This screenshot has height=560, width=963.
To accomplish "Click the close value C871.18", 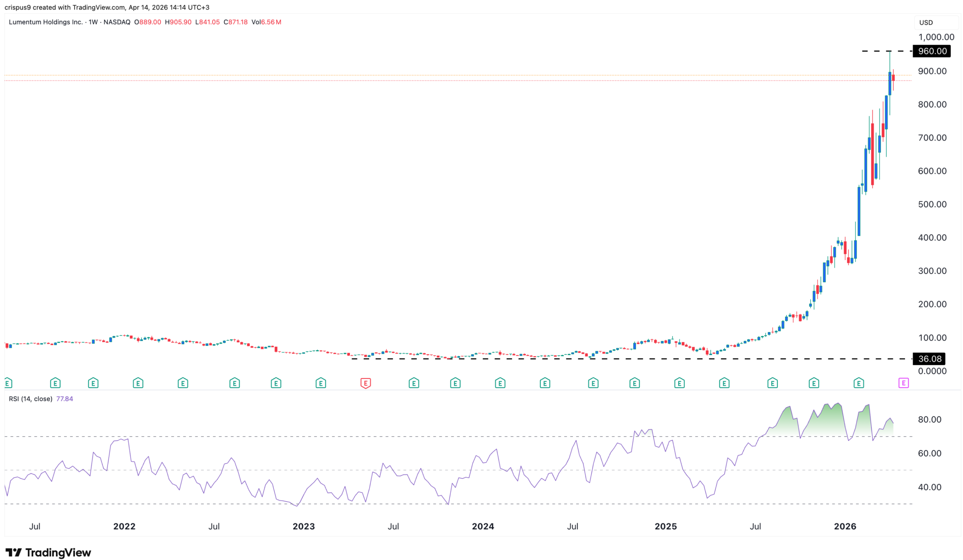I will pos(235,22).
